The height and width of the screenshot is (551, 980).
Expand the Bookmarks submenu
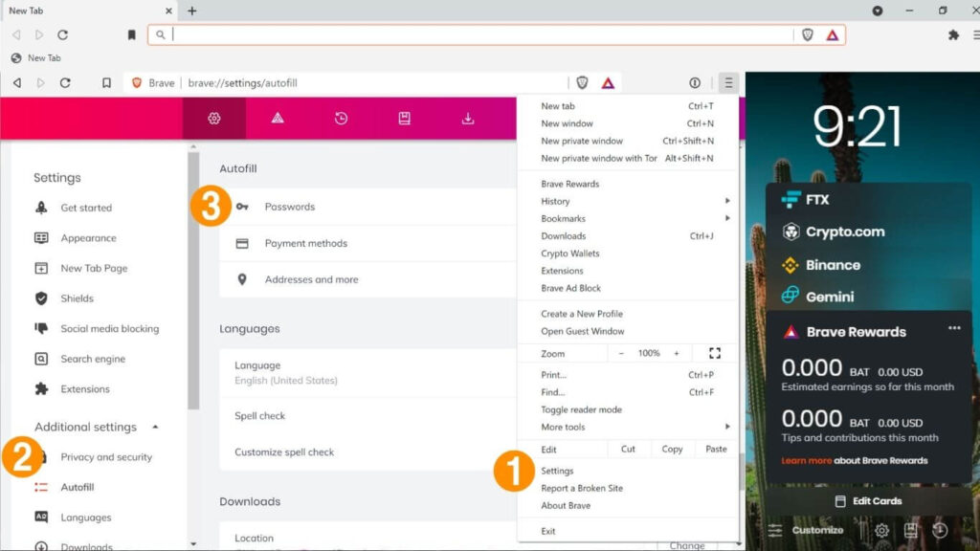727,219
